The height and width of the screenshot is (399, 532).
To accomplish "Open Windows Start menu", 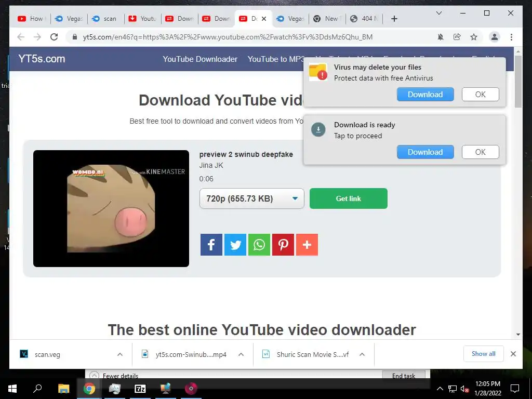I will coord(12,389).
